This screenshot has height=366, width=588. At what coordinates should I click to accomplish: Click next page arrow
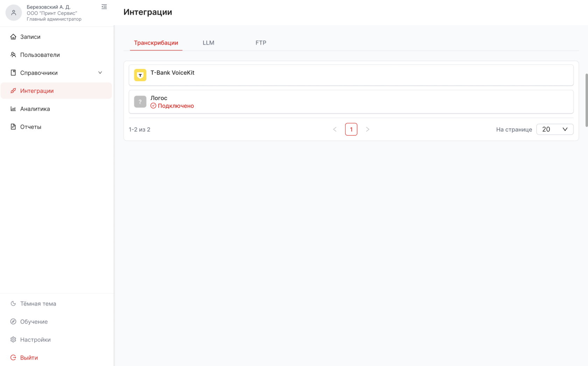367,129
